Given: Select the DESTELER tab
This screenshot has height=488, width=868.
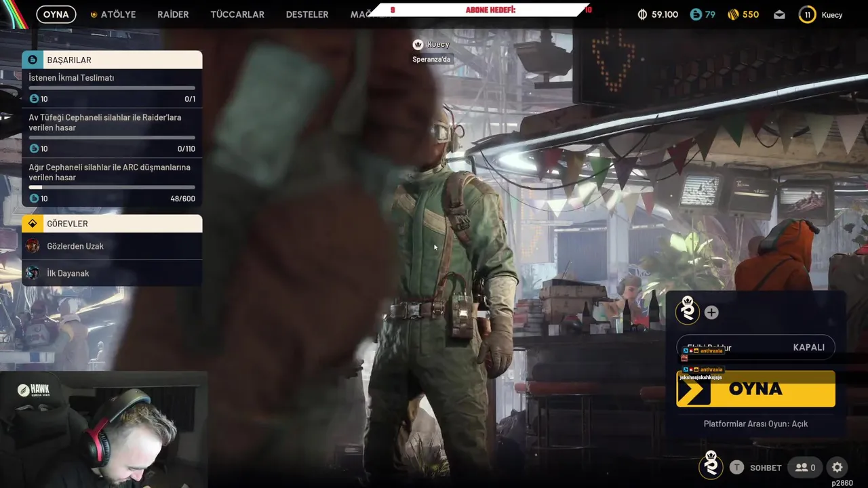Looking at the screenshot, I should point(307,14).
